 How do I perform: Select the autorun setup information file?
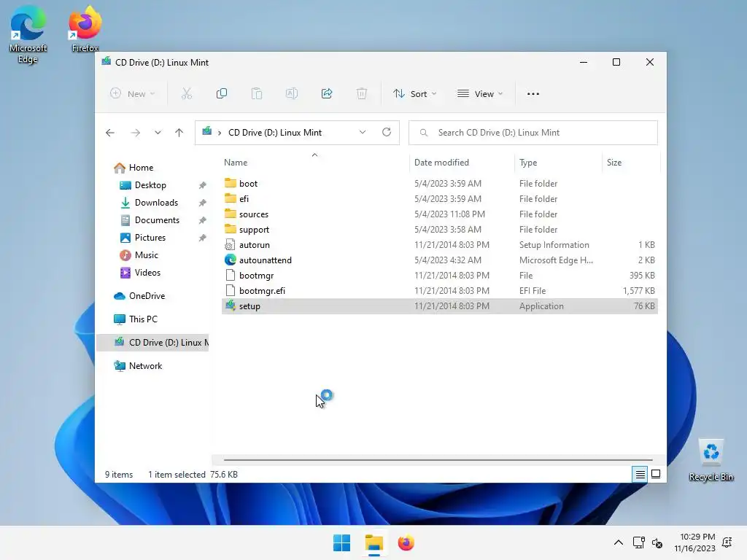tap(439, 245)
